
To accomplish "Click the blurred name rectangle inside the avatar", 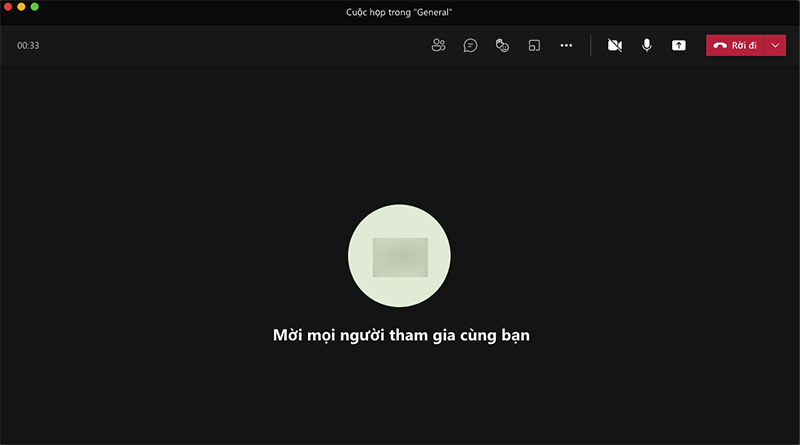I will tap(400, 257).
